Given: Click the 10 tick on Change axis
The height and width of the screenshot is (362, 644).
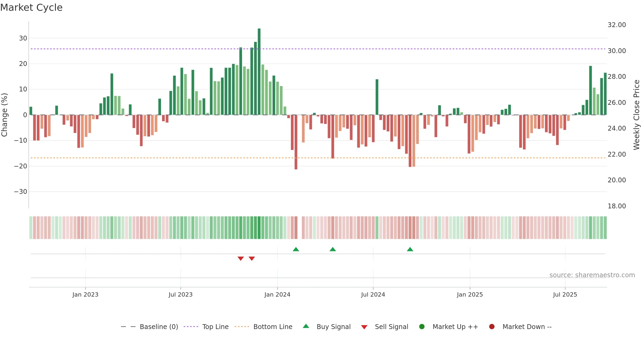Looking at the screenshot, I should click(23, 89).
